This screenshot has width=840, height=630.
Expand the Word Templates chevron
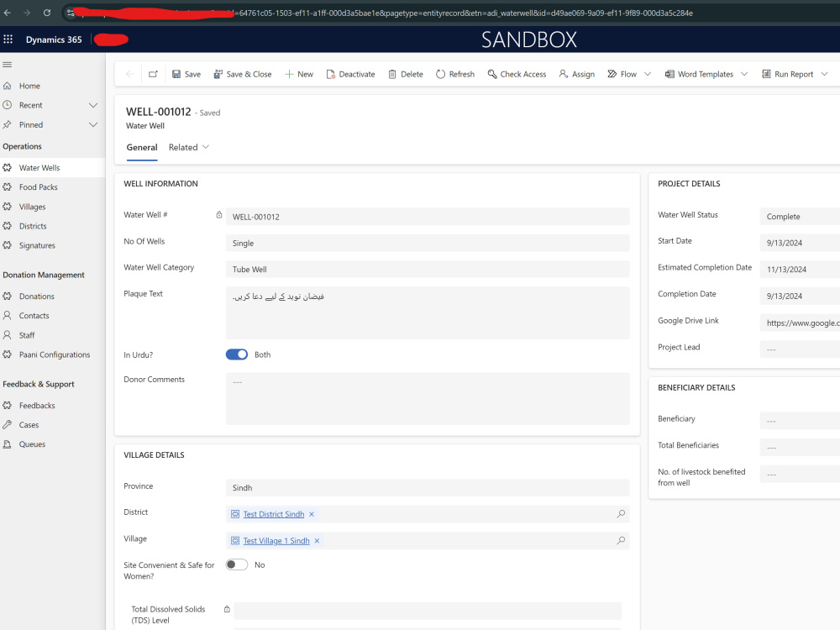point(744,74)
